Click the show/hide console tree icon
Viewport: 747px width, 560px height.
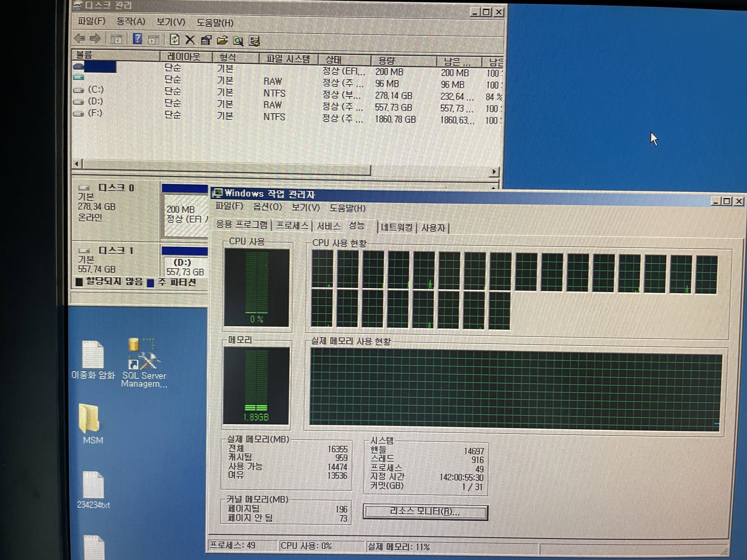(116, 39)
